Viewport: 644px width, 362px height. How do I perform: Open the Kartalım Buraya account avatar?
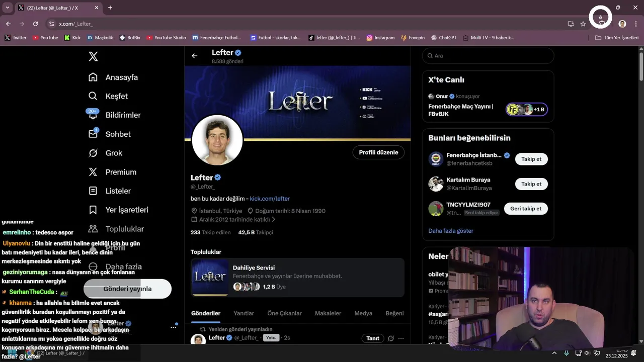(436, 184)
